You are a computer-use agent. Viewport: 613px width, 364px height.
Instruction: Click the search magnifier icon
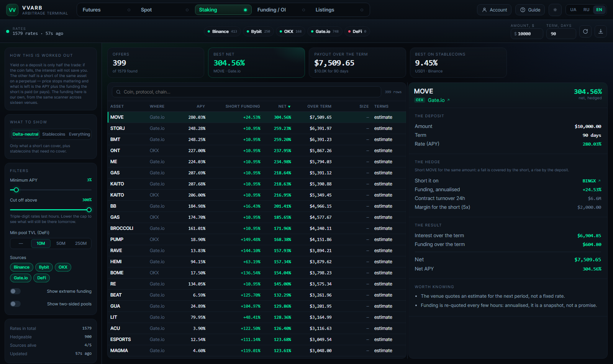pos(118,92)
